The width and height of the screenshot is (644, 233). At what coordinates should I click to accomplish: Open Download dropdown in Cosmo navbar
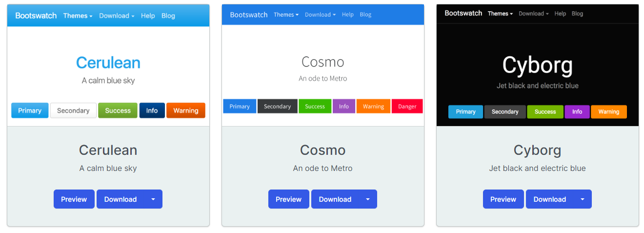tap(320, 15)
